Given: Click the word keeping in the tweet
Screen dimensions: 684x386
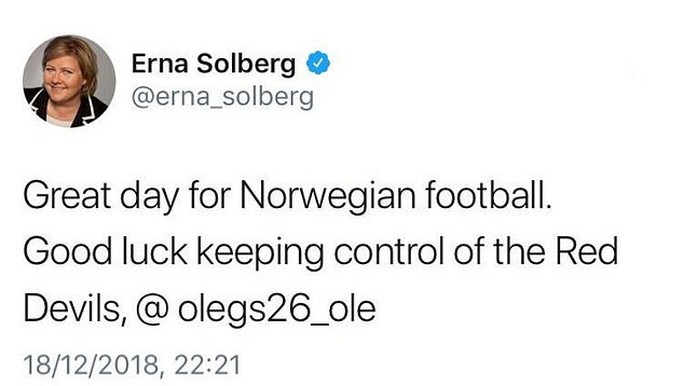Looking at the screenshot, I should click(260, 254).
